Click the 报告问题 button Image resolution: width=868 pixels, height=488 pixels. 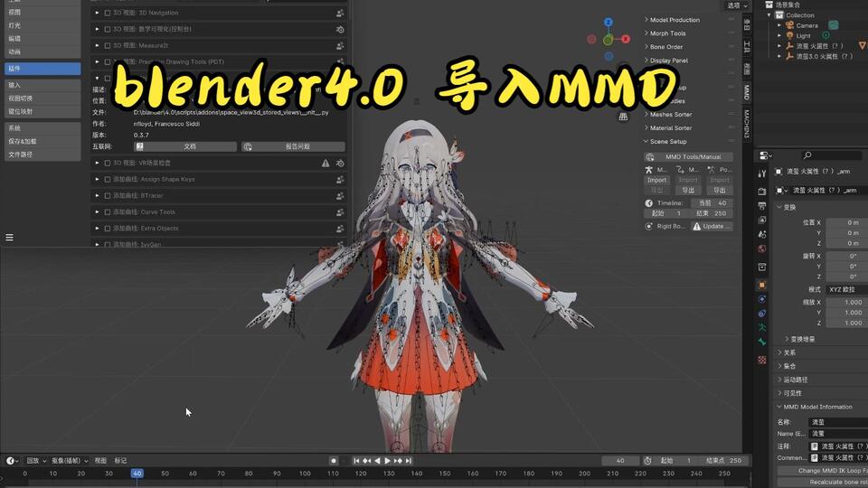[293, 146]
